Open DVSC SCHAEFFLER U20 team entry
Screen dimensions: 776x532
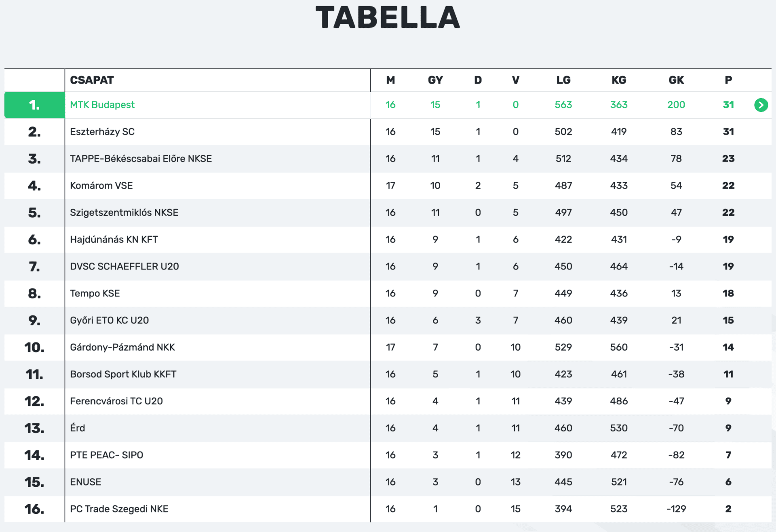pos(124,267)
